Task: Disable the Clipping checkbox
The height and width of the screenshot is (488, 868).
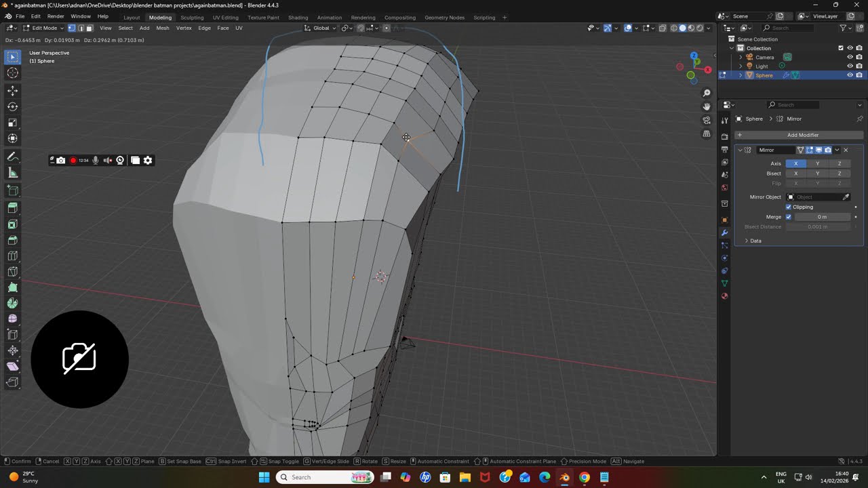Action: [788, 207]
